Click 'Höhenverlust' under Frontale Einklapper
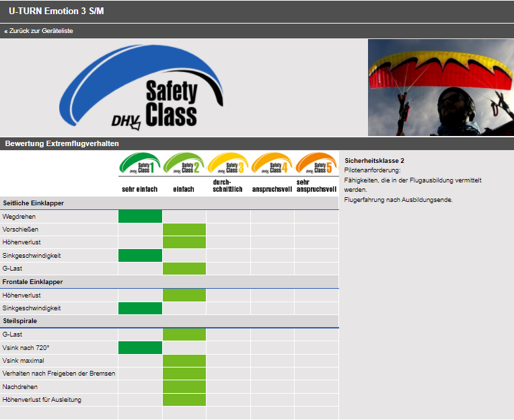The image size is (514, 420). pyautogui.click(x=22, y=295)
